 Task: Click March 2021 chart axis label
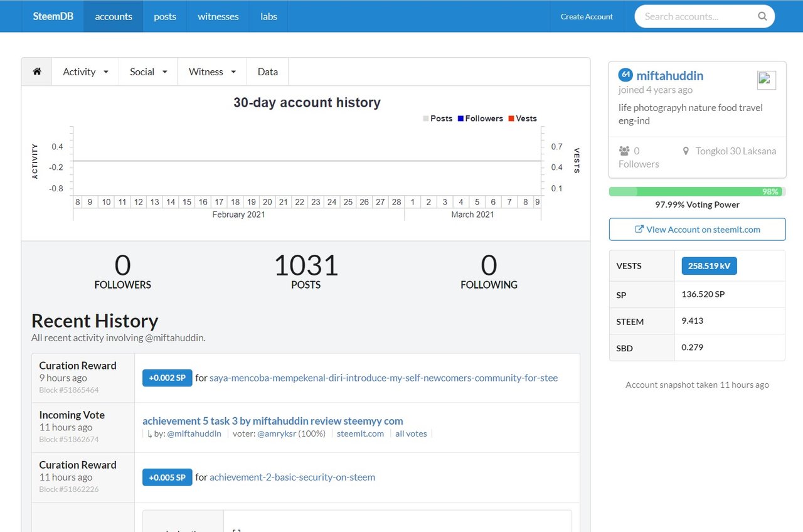pyautogui.click(x=472, y=215)
